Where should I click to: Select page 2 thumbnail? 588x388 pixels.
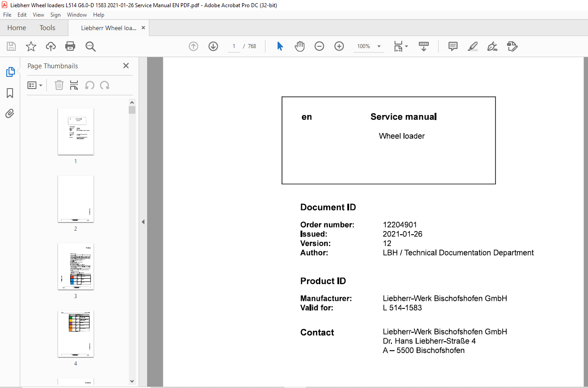(x=76, y=199)
